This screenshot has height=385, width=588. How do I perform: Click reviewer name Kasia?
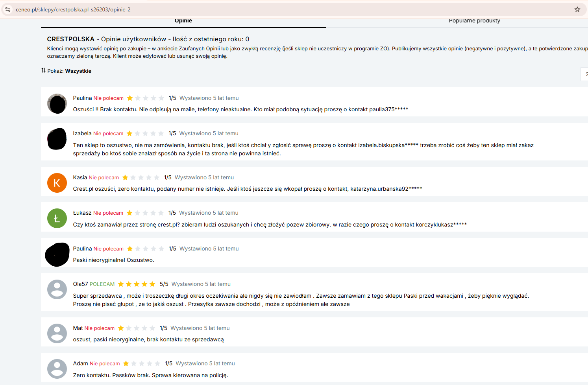[80, 178]
